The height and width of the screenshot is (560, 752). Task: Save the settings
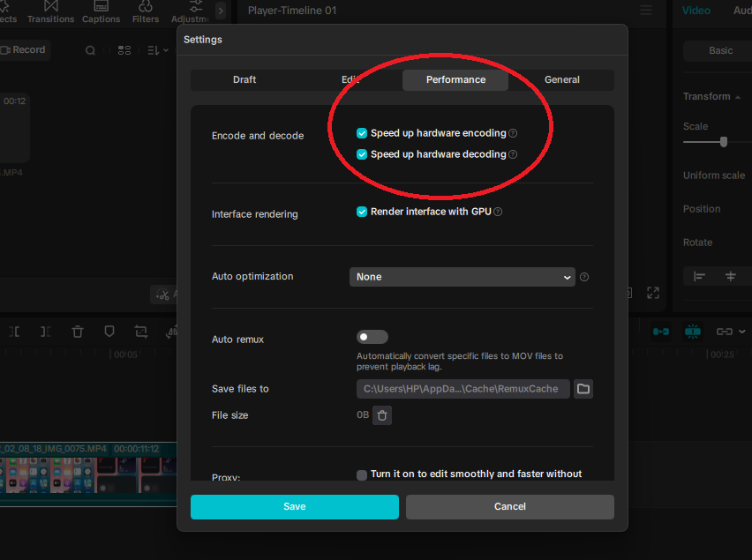[295, 507]
